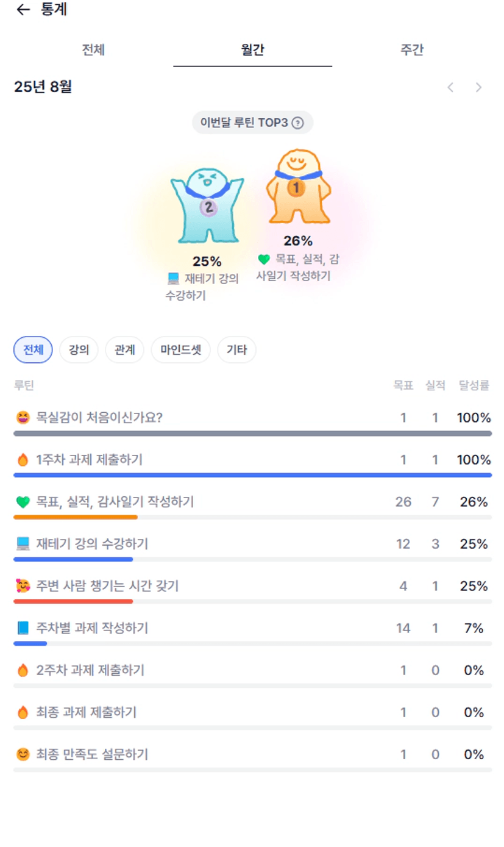Click the orange progress bar under 감사일기 작성하기
Viewport: 504px width, 847px height.
coord(76,517)
